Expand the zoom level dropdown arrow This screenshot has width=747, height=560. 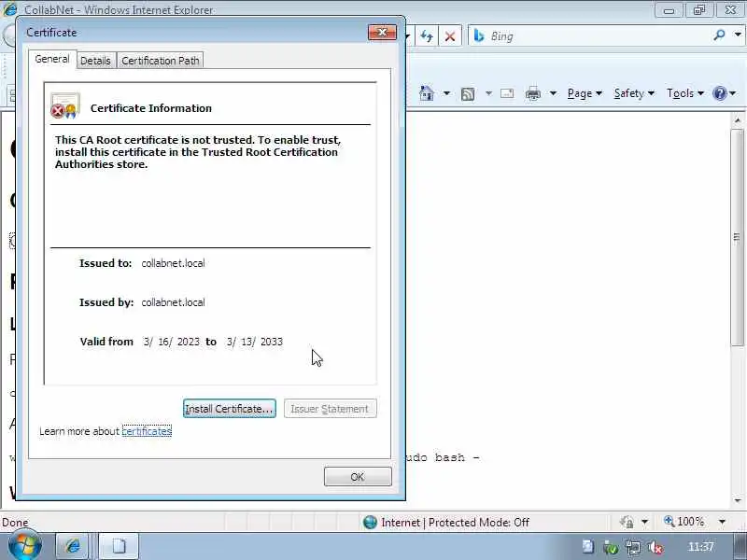click(722, 522)
